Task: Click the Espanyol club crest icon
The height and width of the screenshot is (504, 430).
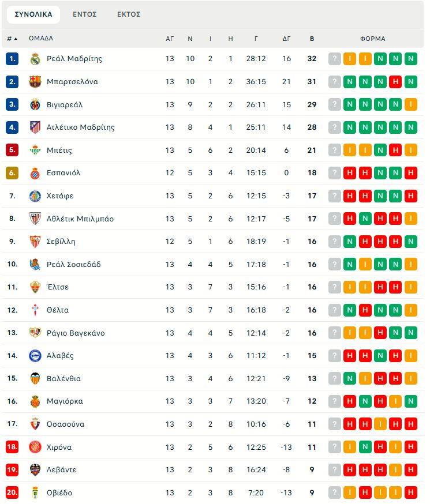Action: point(35,173)
